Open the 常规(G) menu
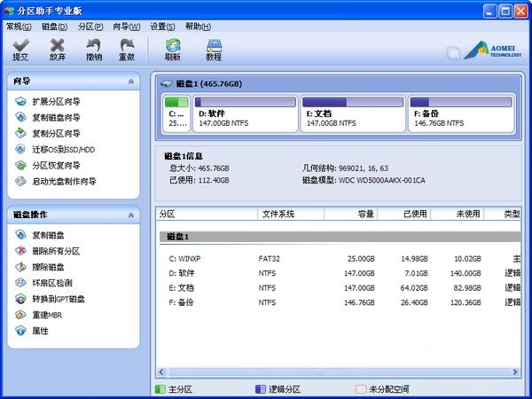Image resolution: width=532 pixels, height=399 pixels. [19, 27]
